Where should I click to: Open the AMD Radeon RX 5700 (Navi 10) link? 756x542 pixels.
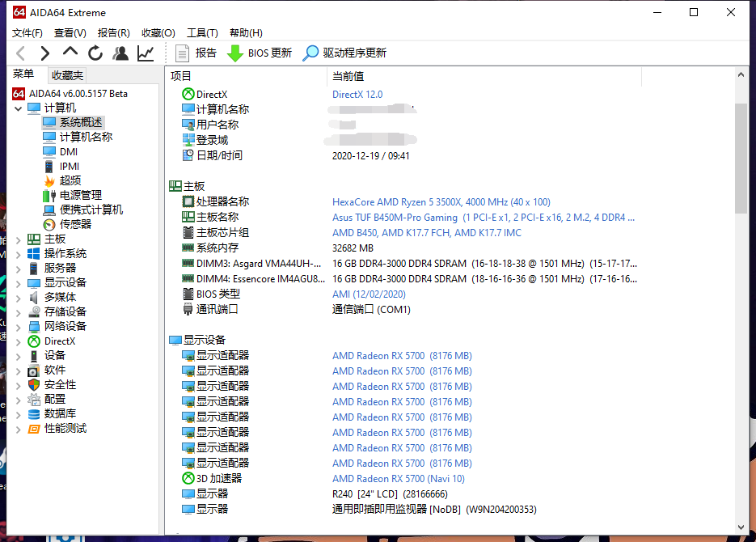click(x=399, y=479)
